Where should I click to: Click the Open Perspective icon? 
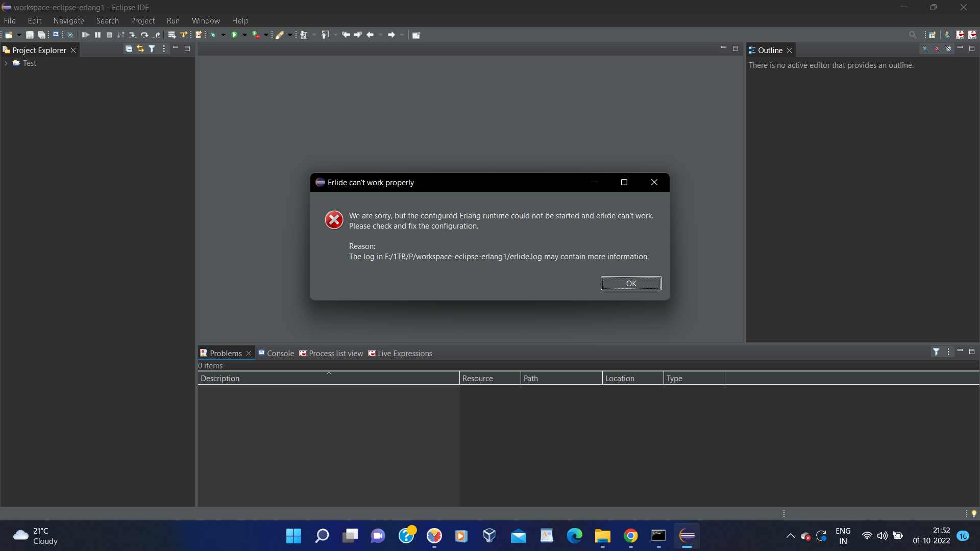click(x=932, y=35)
